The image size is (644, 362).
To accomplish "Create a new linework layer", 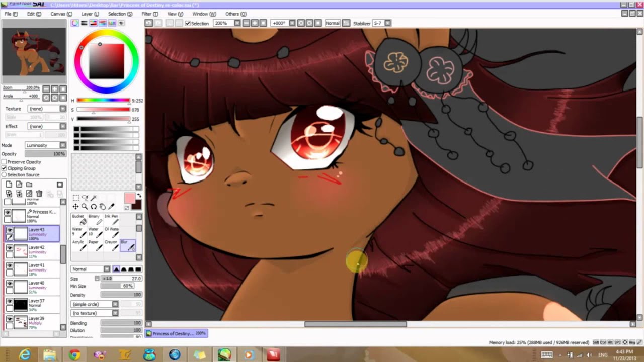I will pos(19,185).
